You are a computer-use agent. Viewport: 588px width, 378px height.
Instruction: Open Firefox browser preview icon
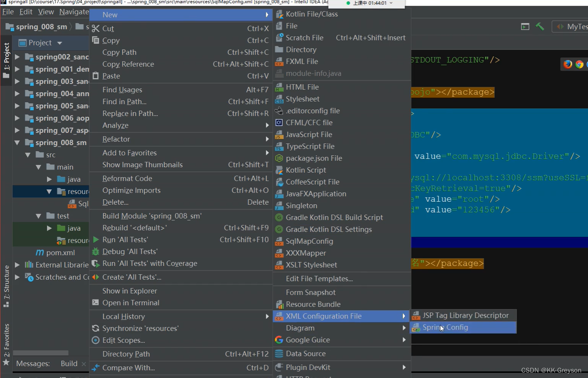(568, 64)
